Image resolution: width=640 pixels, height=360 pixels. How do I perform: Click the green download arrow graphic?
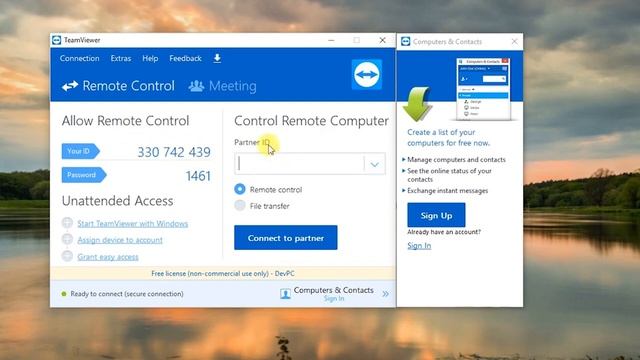pyautogui.click(x=417, y=104)
